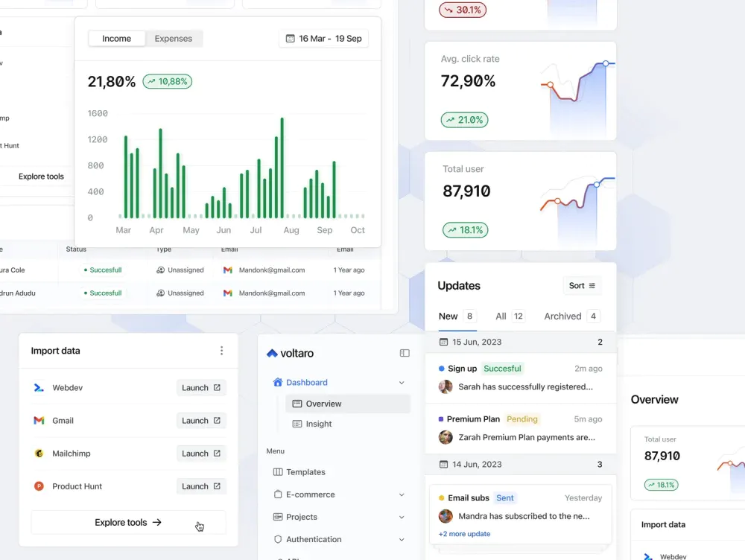Click the E-commerce bag icon
The image size is (745, 560).
click(278, 494)
